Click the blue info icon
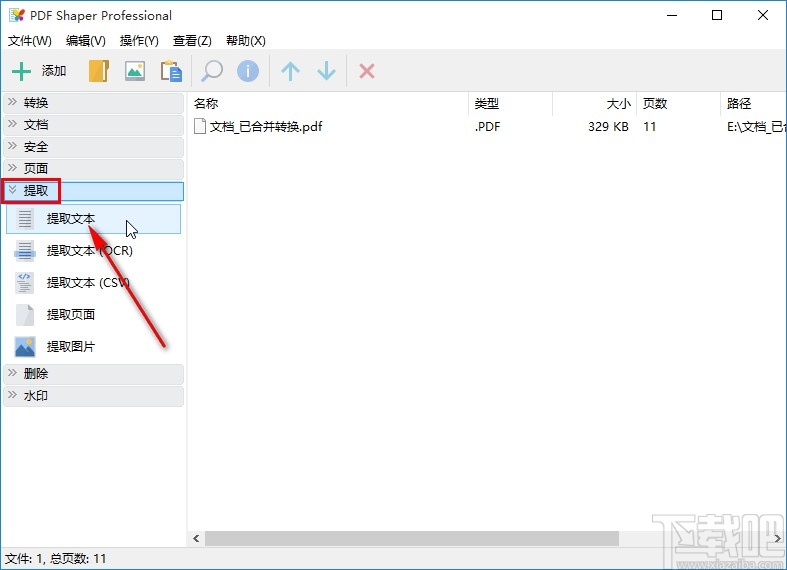This screenshot has width=787, height=570. [x=248, y=71]
